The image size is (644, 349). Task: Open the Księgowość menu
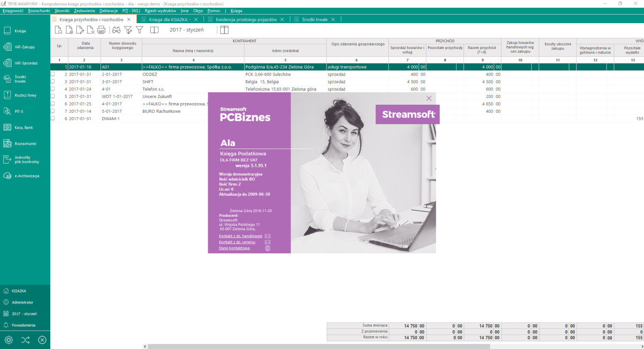point(13,11)
